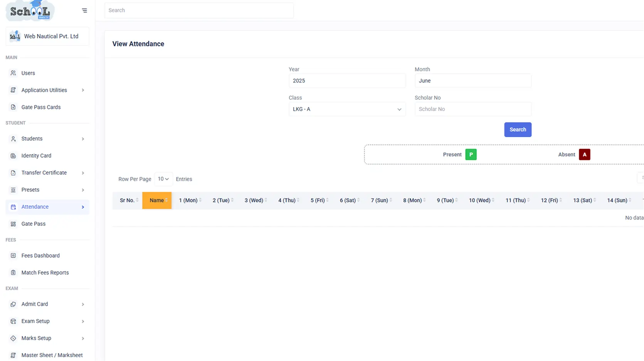This screenshot has width=644, height=361.
Task: Click the Attendance calendar icon
Action: pyautogui.click(x=13, y=207)
